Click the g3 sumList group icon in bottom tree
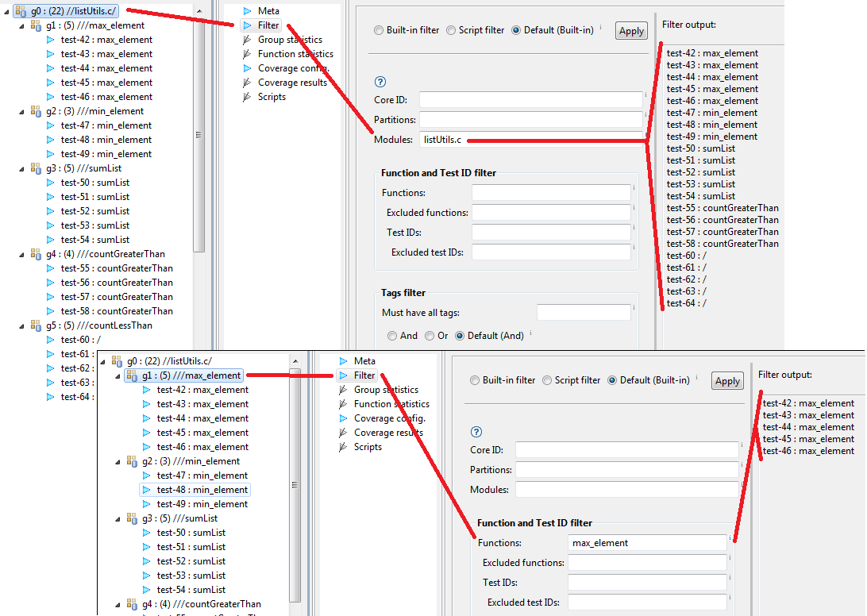This screenshot has width=867, height=616. point(132,518)
